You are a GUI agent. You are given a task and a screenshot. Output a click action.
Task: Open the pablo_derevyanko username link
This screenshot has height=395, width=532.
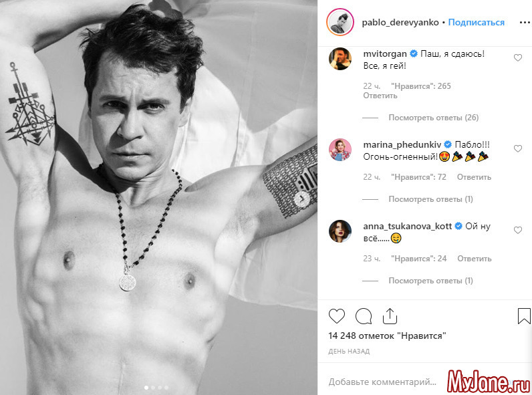(400, 23)
